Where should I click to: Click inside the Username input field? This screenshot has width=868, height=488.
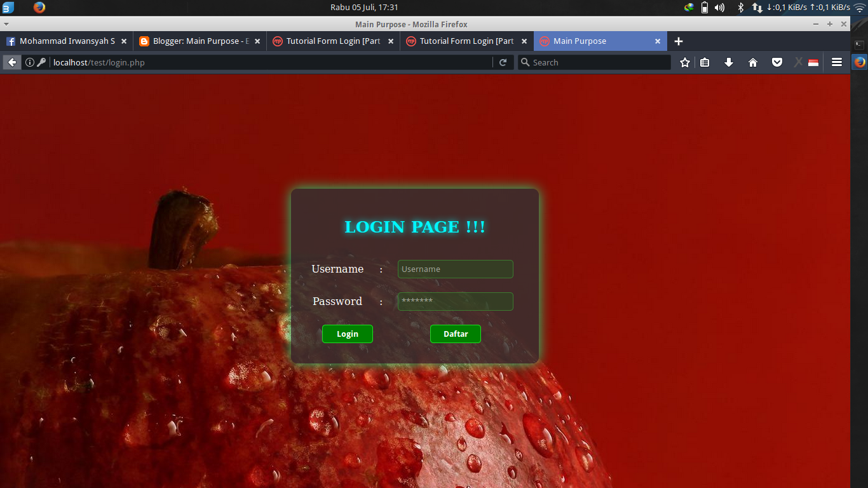pos(455,269)
